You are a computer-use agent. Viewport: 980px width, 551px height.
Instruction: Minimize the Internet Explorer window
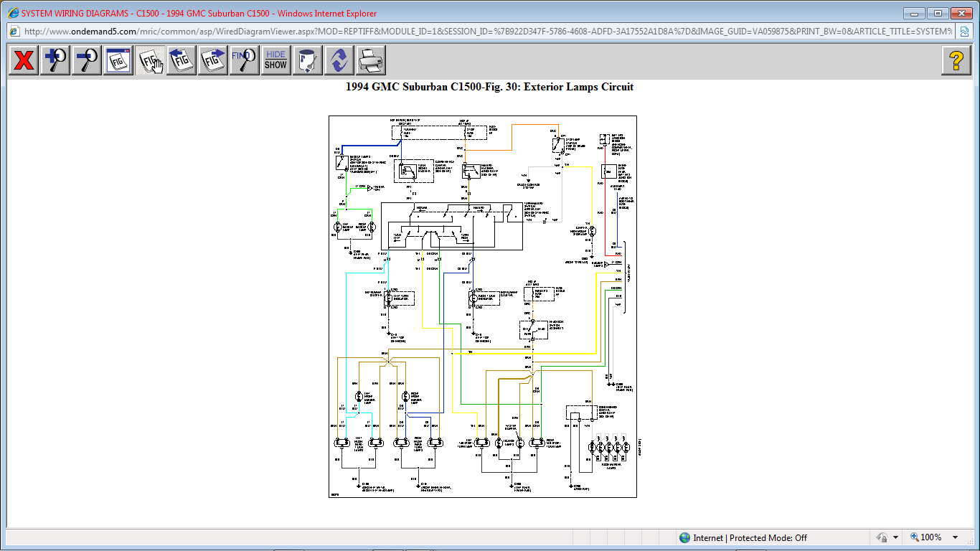pyautogui.click(x=914, y=13)
